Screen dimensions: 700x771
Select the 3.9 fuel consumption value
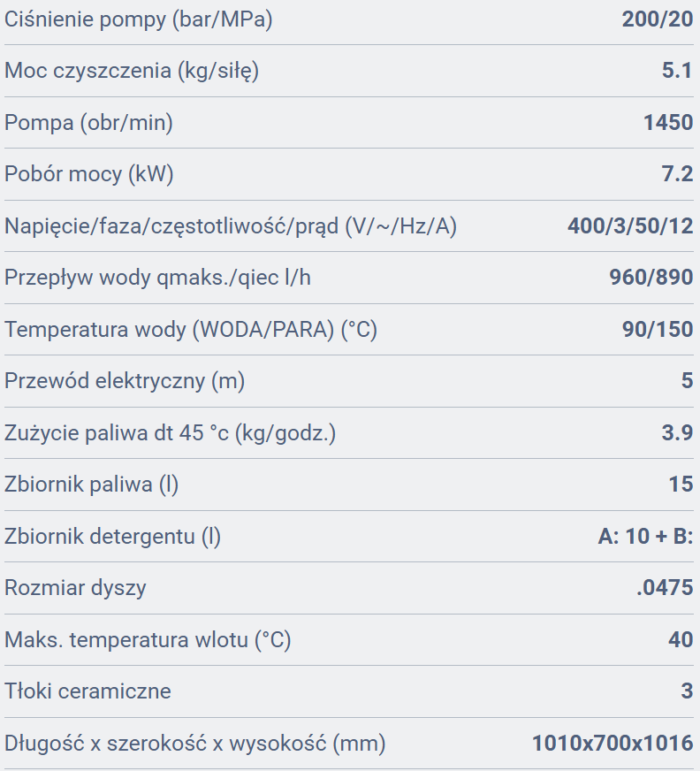pos(677,433)
